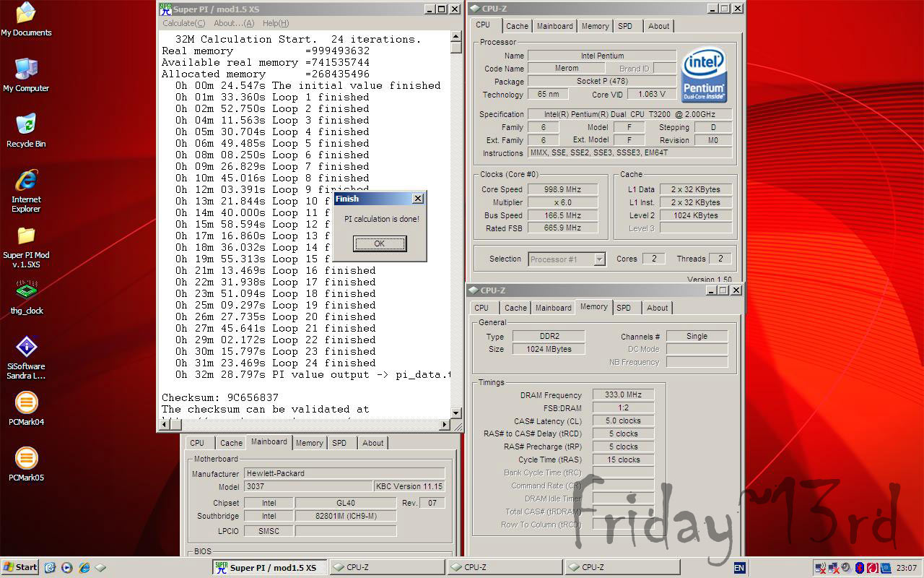Expand Processor Selection dropdown in CPU-Z
Screen dimensions: 924x578
pos(599,259)
